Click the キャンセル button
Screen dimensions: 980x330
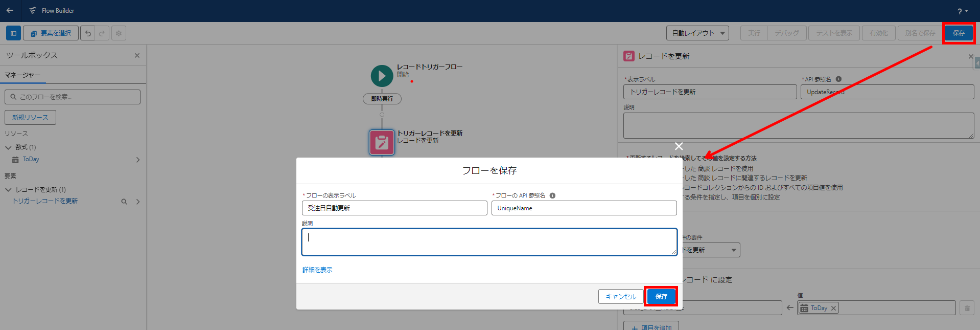click(621, 296)
